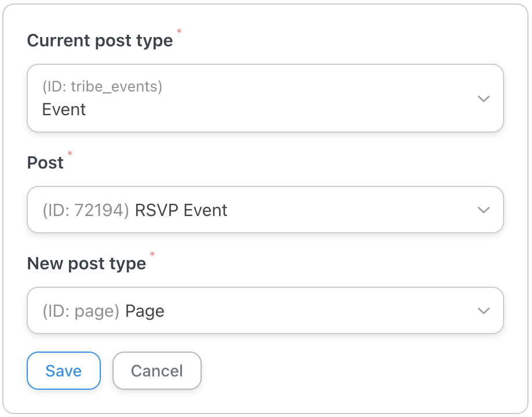The image size is (532, 417).
Task: Select the field showing ID 72194
Action: 265,210
